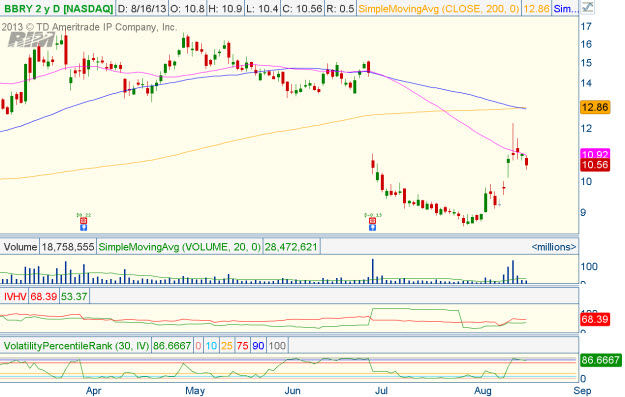This screenshot has height=397, width=625.
Task: Click the pink 0 level label
Action: pyautogui.click(x=198, y=346)
